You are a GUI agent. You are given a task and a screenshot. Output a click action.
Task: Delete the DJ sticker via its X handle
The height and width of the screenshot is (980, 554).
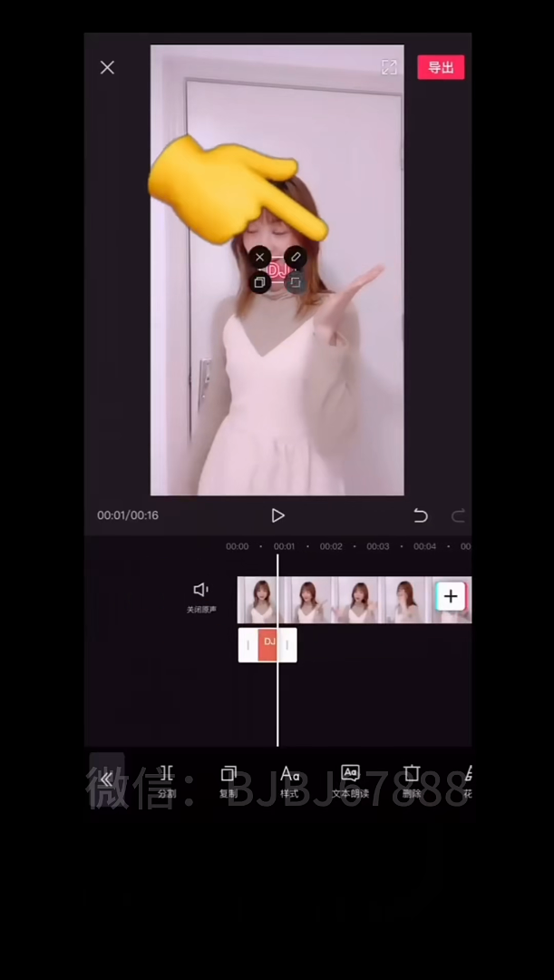click(x=260, y=257)
